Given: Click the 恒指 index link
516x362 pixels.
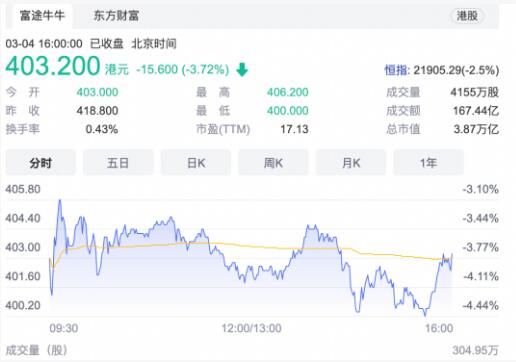Looking at the screenshot, I should [x=396, y=70].
